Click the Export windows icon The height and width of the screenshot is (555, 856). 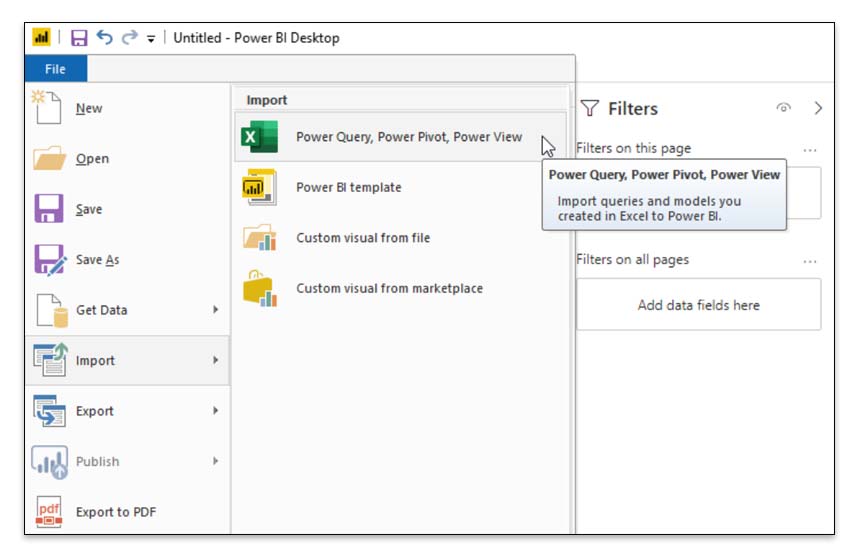pos(49,410)
